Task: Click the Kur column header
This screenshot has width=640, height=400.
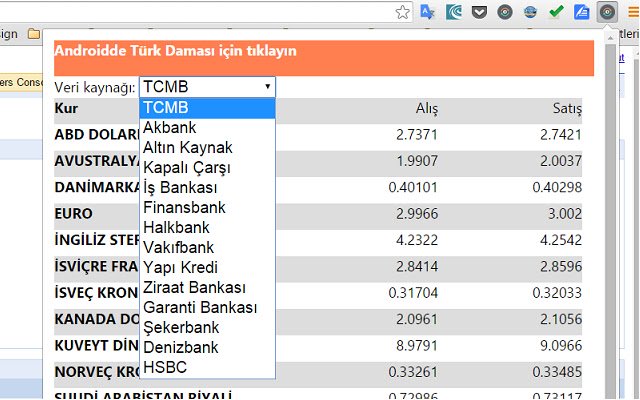Action: pos(66,109)
